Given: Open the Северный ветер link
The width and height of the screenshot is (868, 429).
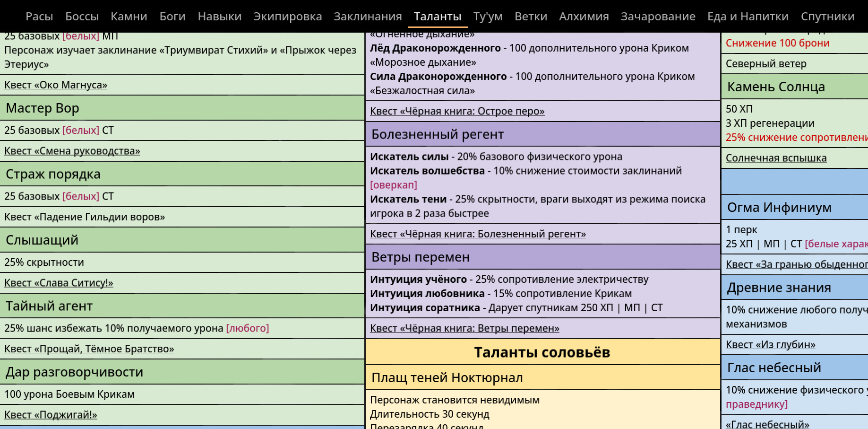Looking at the screenshot, I should point(766,64).
